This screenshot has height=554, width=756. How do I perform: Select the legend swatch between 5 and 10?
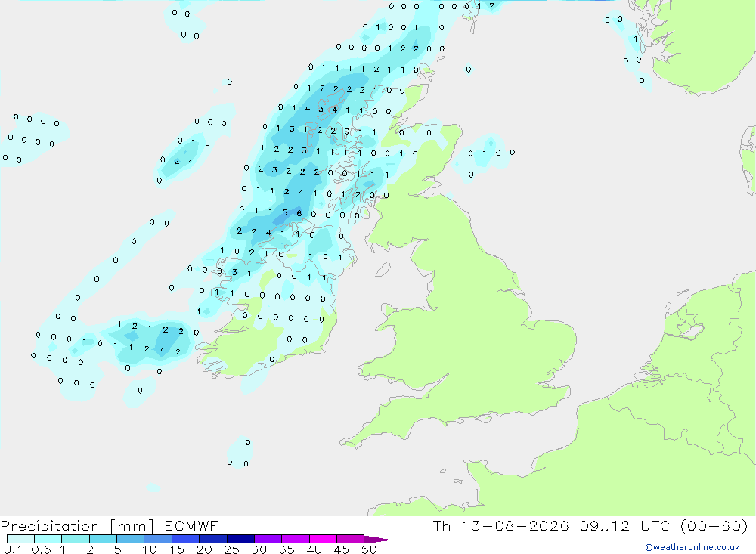point(131,539)
